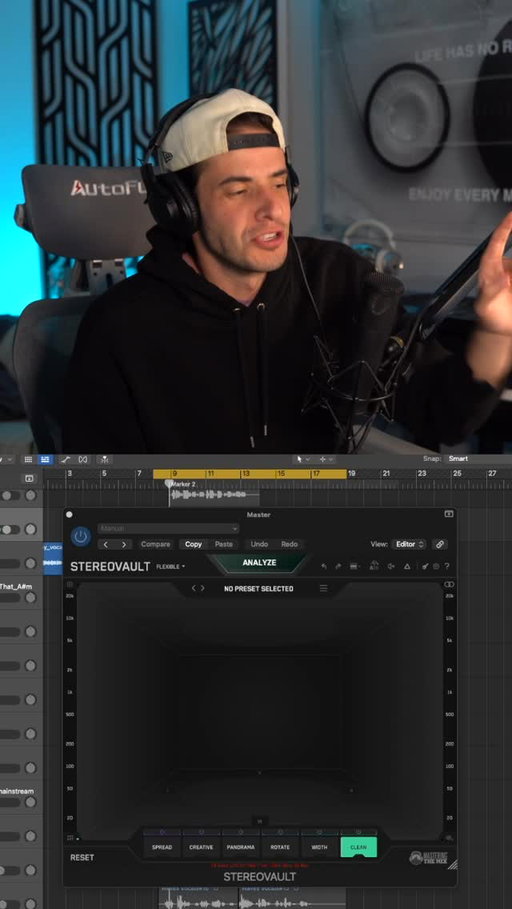Click Marker 2 on the timeline
The height and width of the screenshot is (909, 512).
182,483
